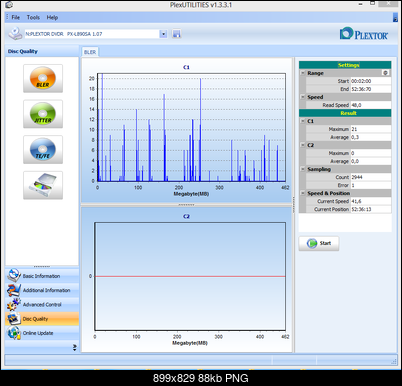Screen dimensions: 402x386
Task: Click the Online Update globe icon
Action: (14, 333)
